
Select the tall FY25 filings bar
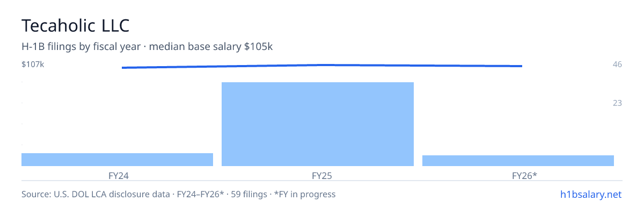coord(318,124)
